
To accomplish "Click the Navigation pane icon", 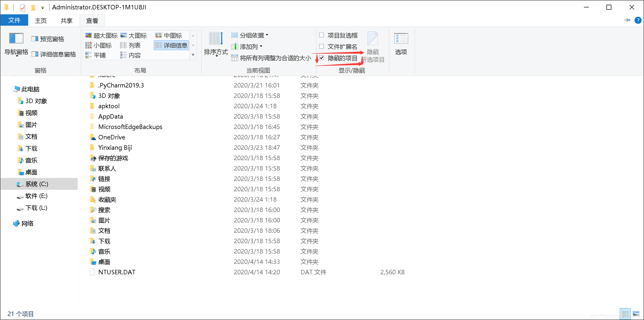I will click(16, 39).
